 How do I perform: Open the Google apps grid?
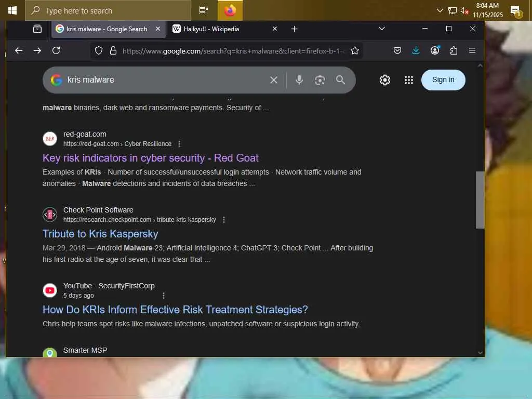409,80
